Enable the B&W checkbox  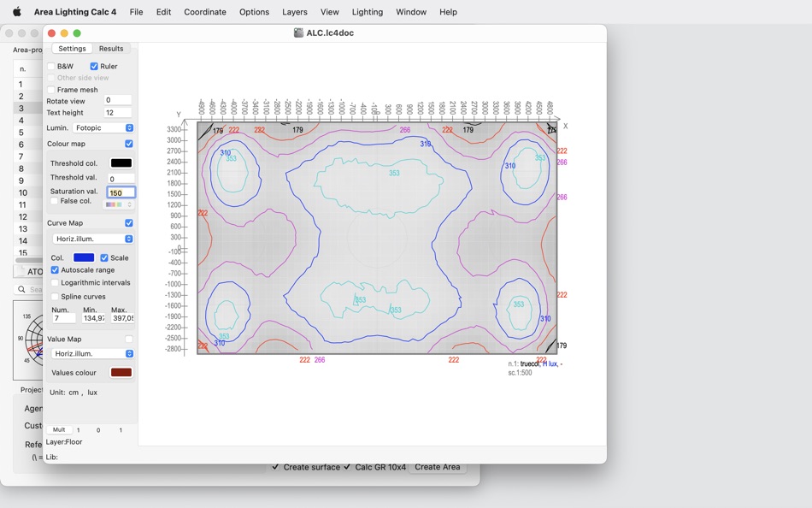tap(50, 67)
